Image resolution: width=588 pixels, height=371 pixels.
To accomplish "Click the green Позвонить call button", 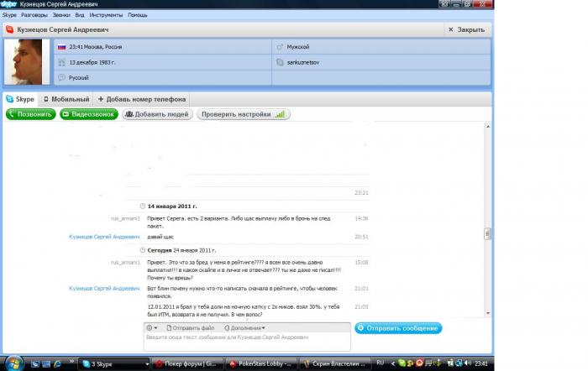I will click(31, 114).
